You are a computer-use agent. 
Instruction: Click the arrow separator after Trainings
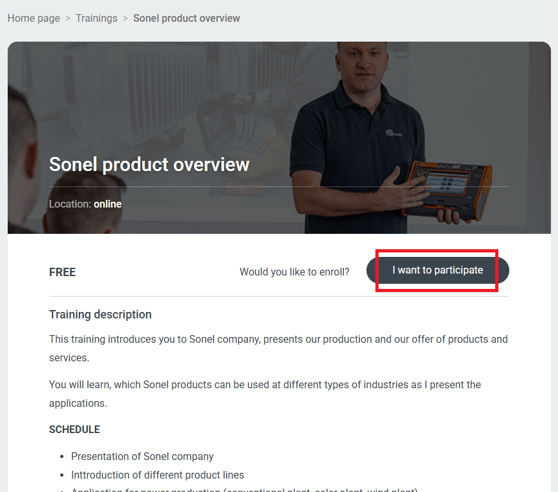point(125,18)
